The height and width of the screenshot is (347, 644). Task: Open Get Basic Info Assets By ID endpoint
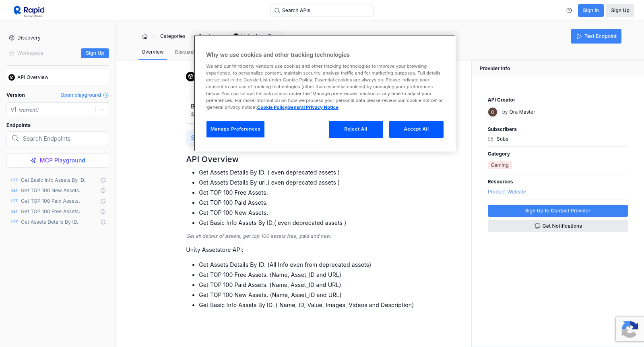point(53,180)
